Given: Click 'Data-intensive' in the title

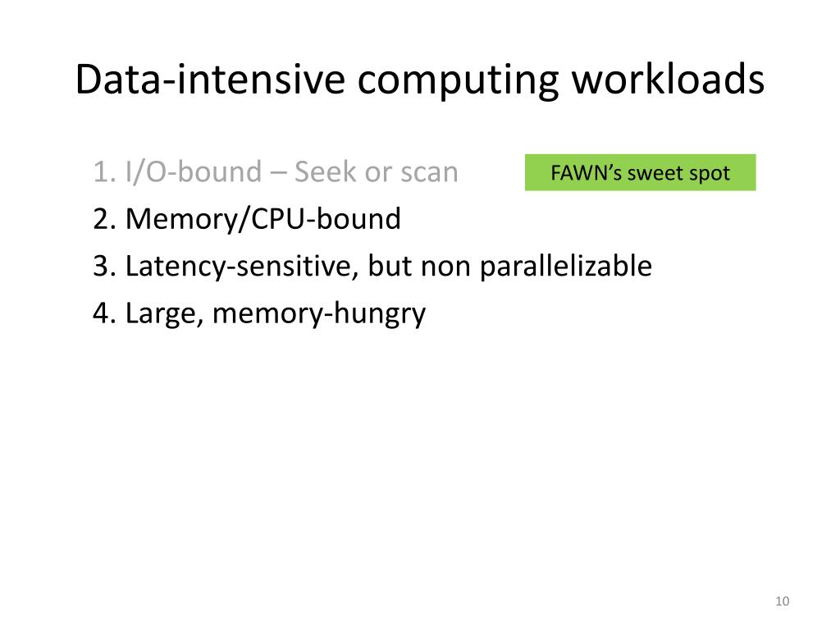Looking at the screenshot, I should [x=210, y=80].
